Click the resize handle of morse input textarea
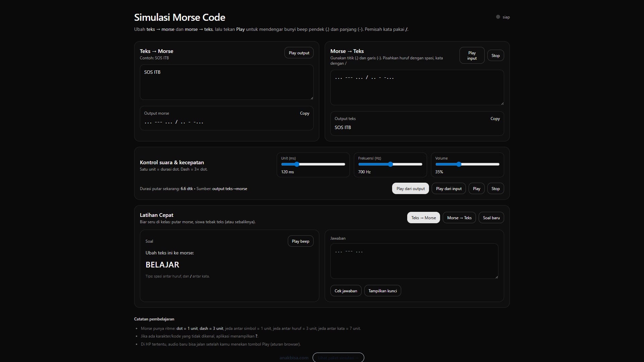The height and width of the screenshot is (362, 644). [x=502, y=103]
